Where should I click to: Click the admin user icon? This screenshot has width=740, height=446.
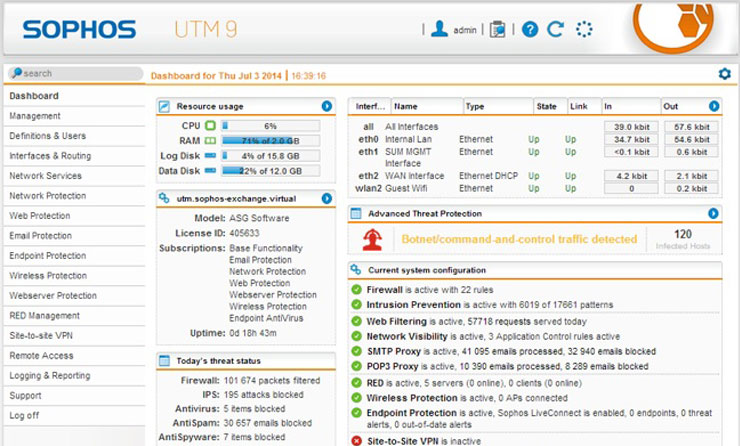439,29
